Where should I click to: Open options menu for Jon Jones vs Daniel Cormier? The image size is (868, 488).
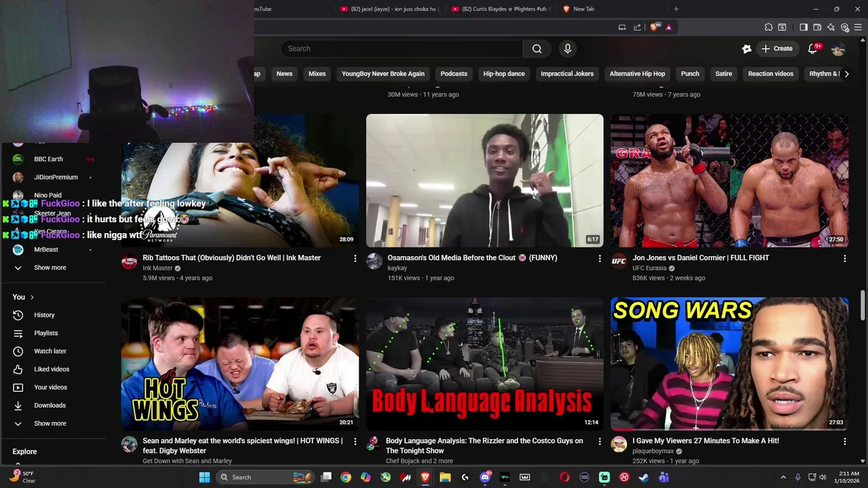click(844, 258)
